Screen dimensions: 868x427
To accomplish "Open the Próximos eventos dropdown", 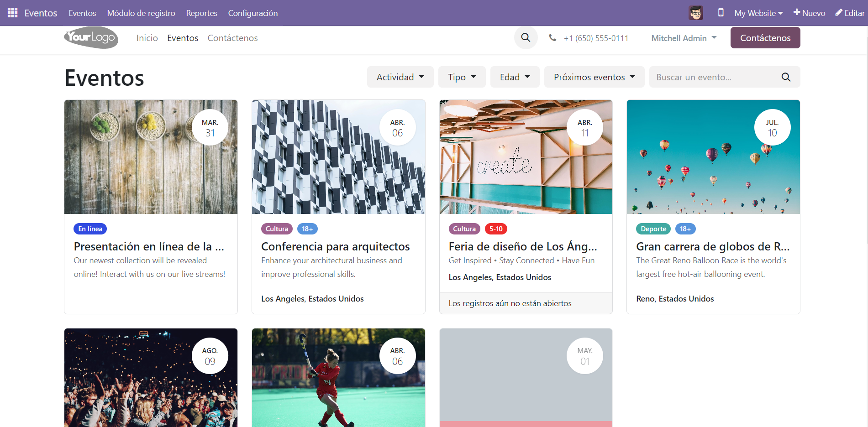I will [x=594, y=77].
